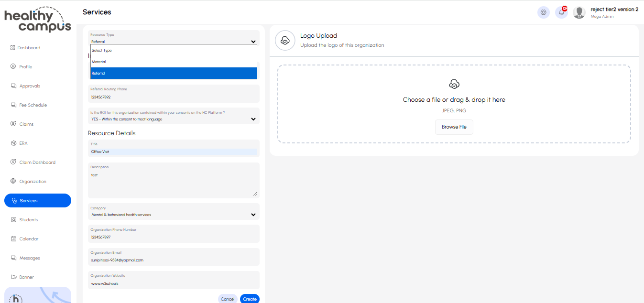Image resolution: width=644 pixels, height=303 pixels.
Task: Click the ERA icon in sidebar
Action: pyautogui.click(x=13, y=143)
